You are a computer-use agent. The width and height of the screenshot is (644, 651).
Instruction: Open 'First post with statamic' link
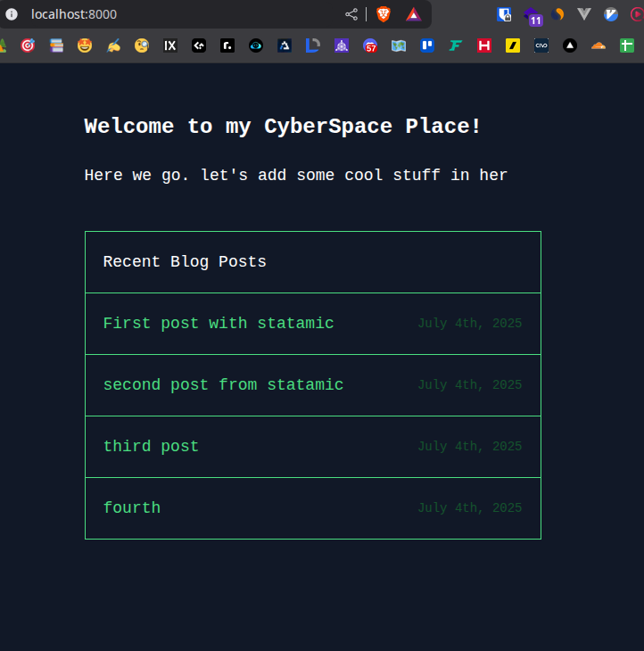tap(219, 324)
